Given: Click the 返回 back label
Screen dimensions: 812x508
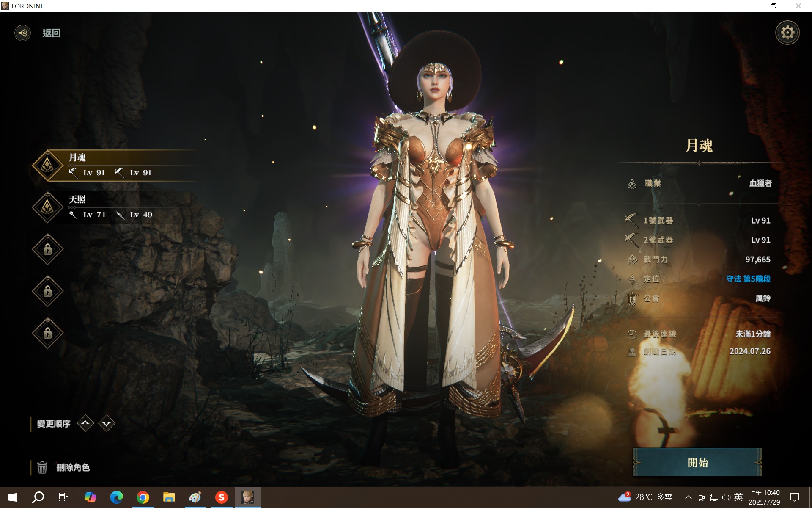Looking at the screenshot, I should [52, 33].
